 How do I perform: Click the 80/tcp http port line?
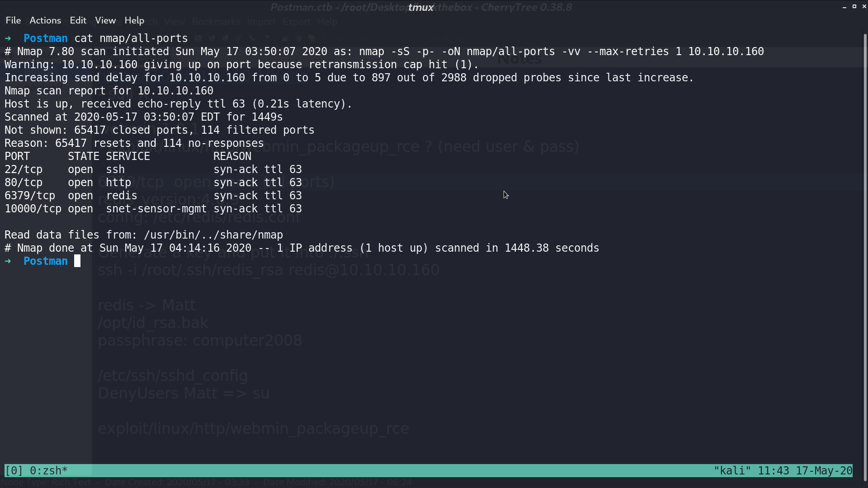pyautogui.click(x=153, y=183)
